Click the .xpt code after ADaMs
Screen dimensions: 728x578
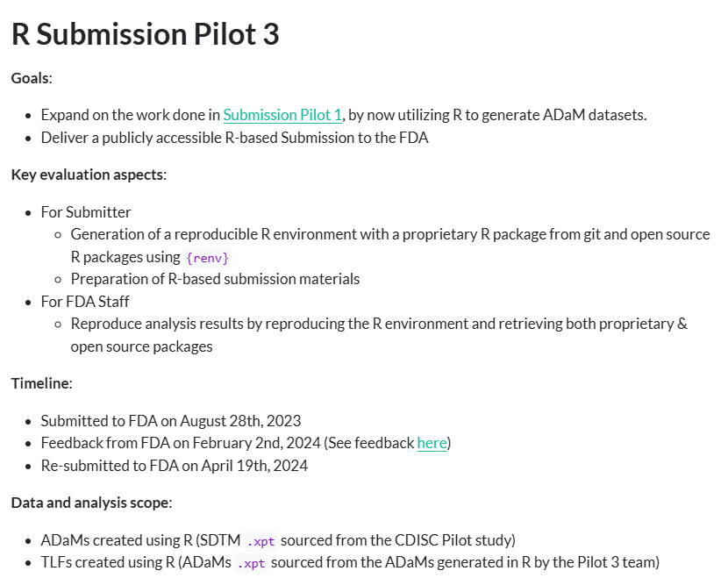tap(250, 563)
